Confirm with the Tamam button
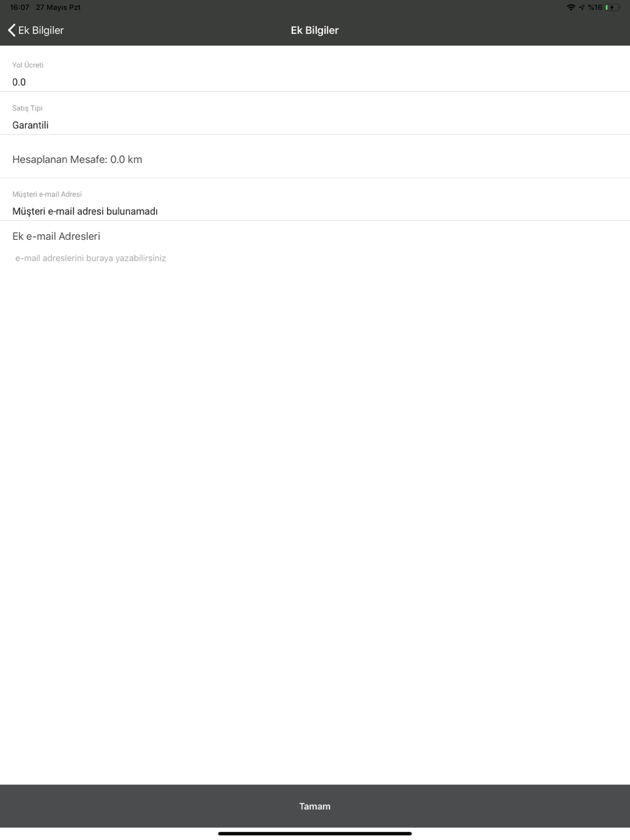 [315, 806]
